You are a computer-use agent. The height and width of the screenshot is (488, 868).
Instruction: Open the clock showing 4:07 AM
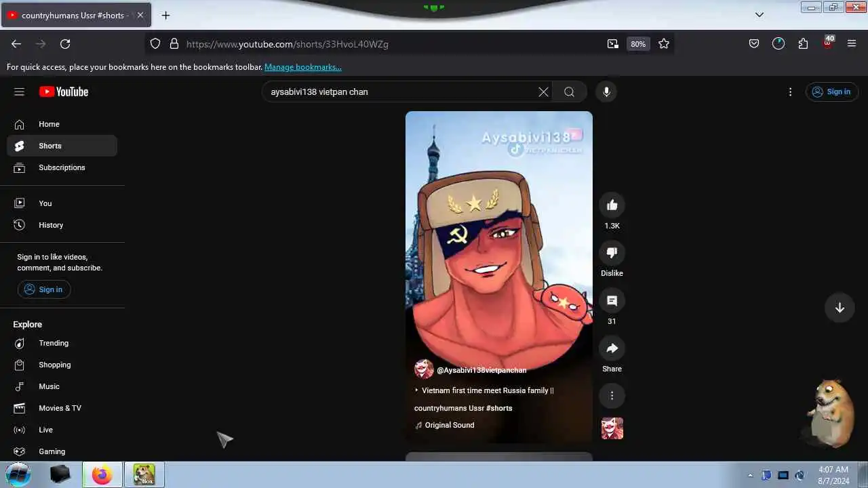pyautogui.click(x=833, y=474)
